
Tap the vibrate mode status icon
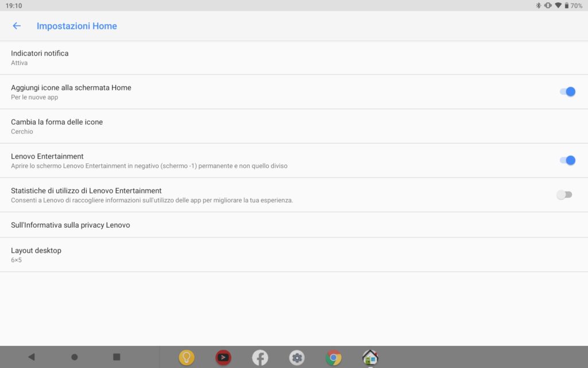coord(548,6)
